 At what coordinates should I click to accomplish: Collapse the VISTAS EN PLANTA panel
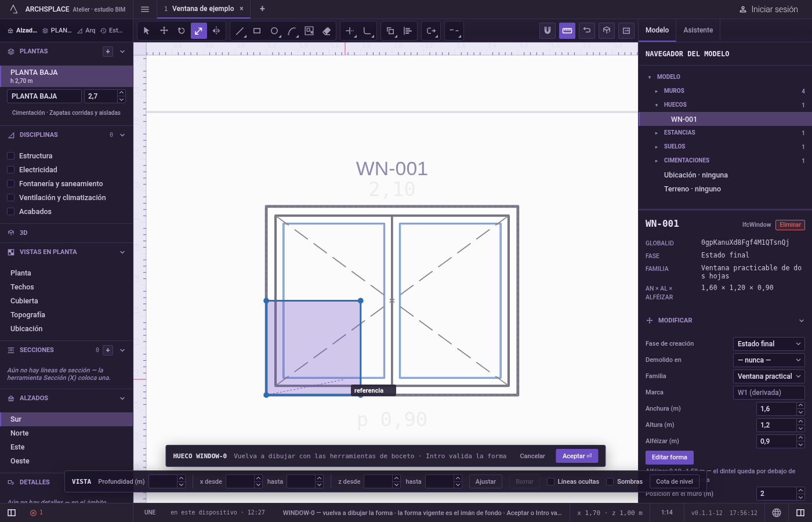(122, 252)
